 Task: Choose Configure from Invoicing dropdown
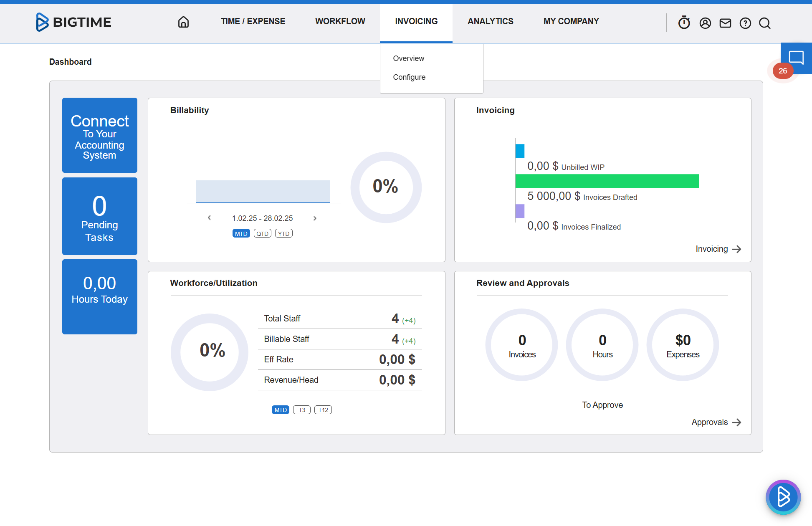409,77
